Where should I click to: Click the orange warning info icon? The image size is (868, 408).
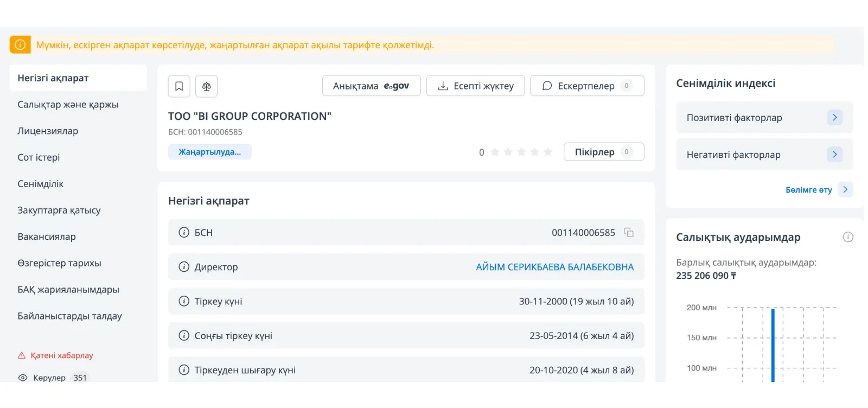[20, 44]
